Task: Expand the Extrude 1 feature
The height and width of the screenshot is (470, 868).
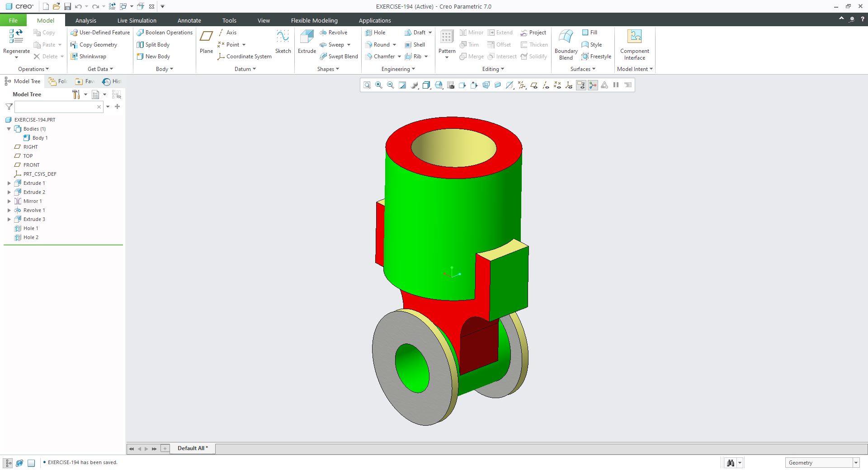Action: (9, 183)
